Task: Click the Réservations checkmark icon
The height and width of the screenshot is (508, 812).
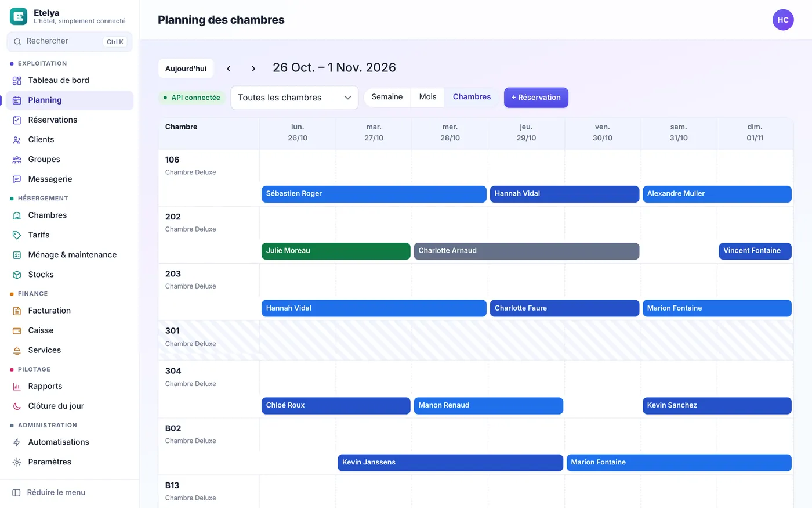Action: point(17,120)
